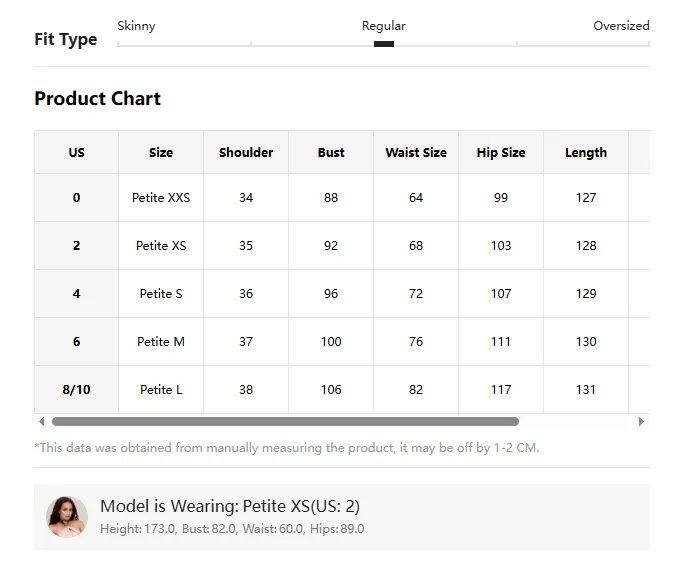Click waist value 76 in Petite M row

(x=416, y=341)
